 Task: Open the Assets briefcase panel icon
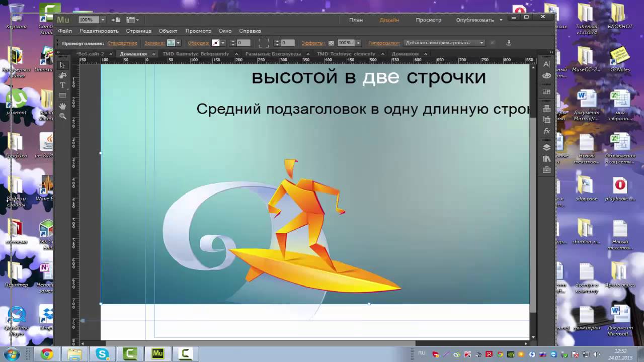[547, 170]
